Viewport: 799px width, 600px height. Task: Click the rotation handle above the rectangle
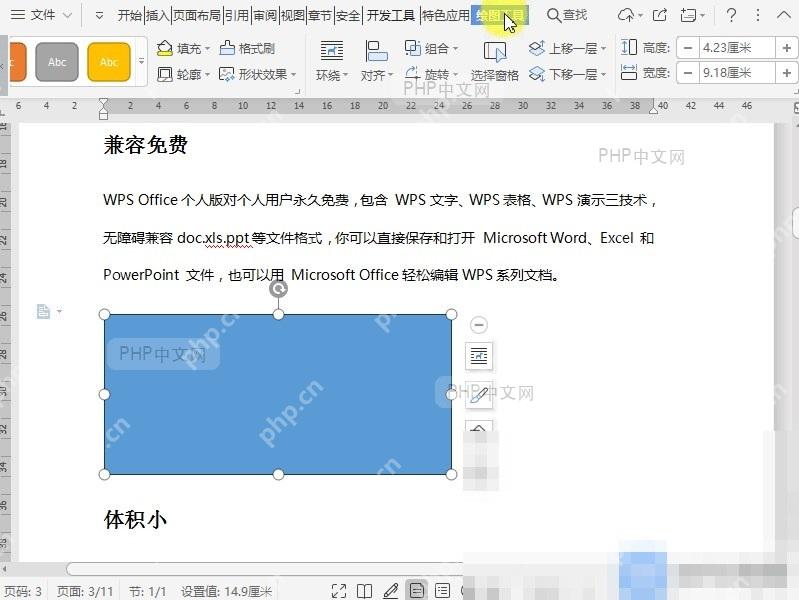(x=278, y=289)
